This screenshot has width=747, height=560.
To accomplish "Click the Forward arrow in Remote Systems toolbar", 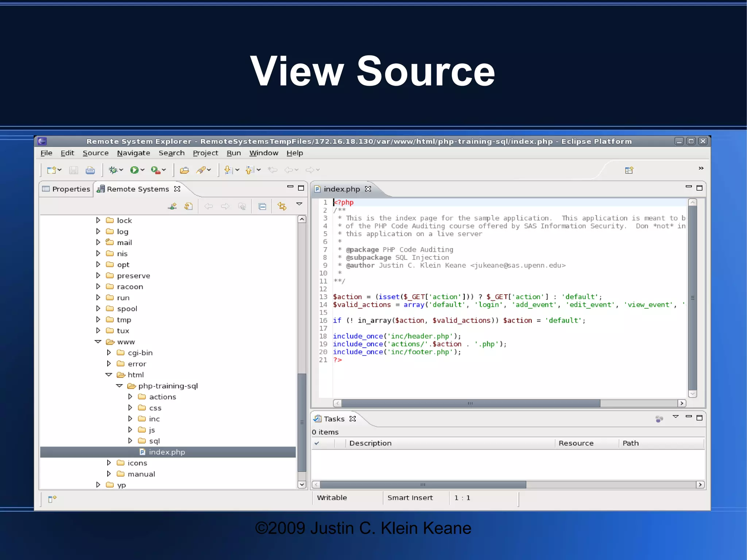I will [225, 206].
